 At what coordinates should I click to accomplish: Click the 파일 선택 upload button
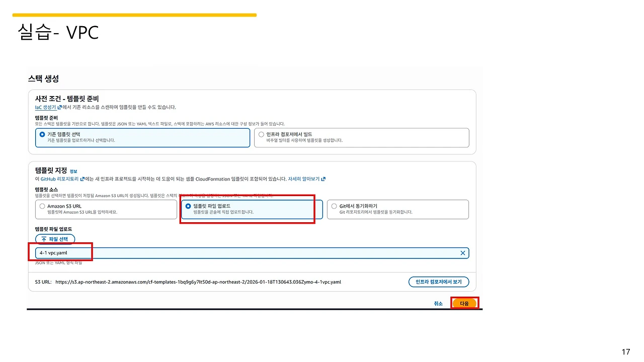coord(55,239)
